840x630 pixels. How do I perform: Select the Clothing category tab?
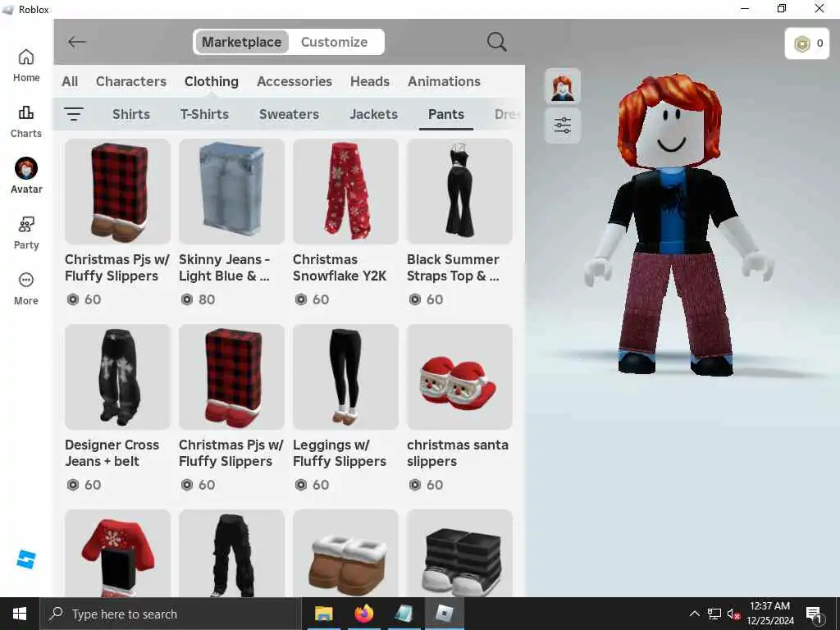pyautogui.click(x=212, y=81)
